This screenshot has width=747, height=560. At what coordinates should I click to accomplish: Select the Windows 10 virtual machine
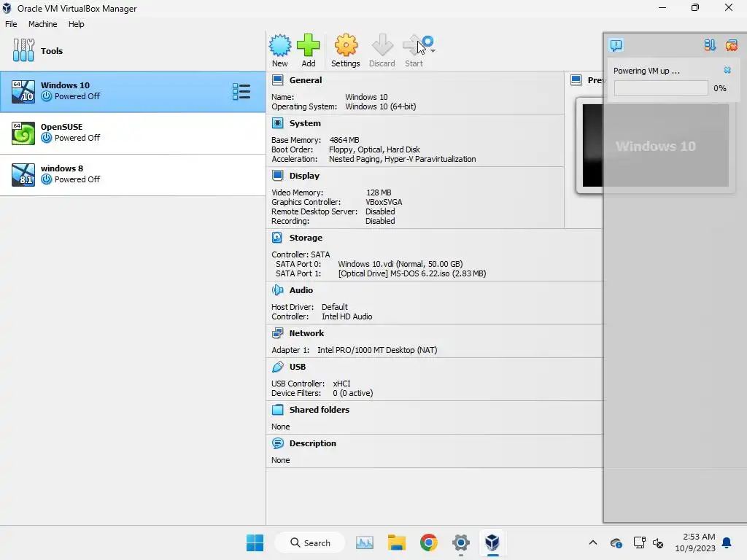point(133,91)
